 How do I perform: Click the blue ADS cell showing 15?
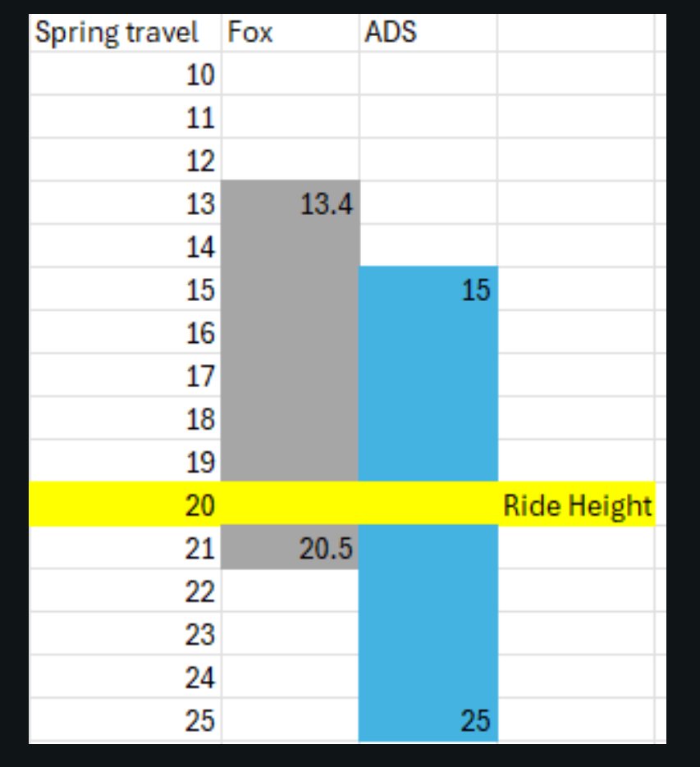click(428, 289)
